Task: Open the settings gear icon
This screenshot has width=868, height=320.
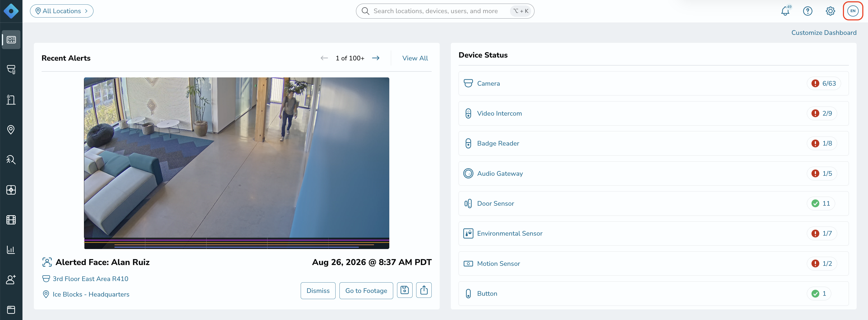Action: pos(830,11)
